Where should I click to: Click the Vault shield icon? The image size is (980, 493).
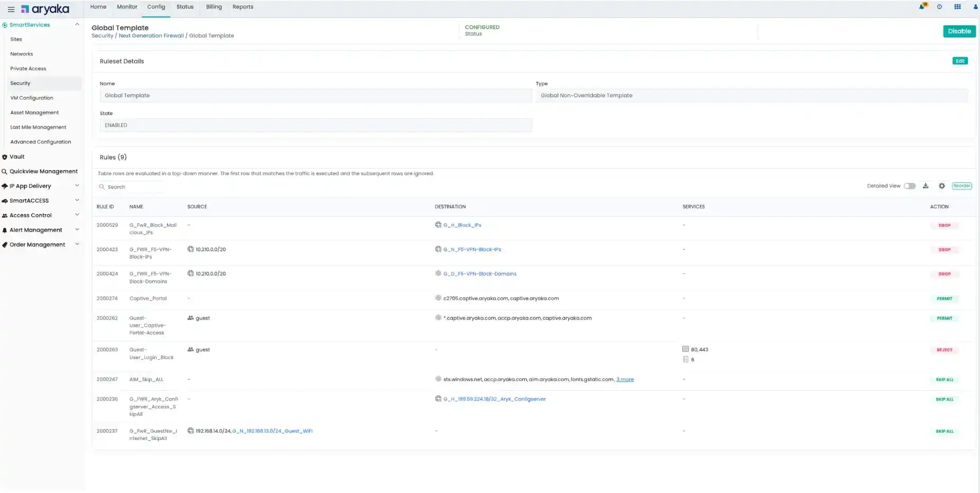pos(5,157)
